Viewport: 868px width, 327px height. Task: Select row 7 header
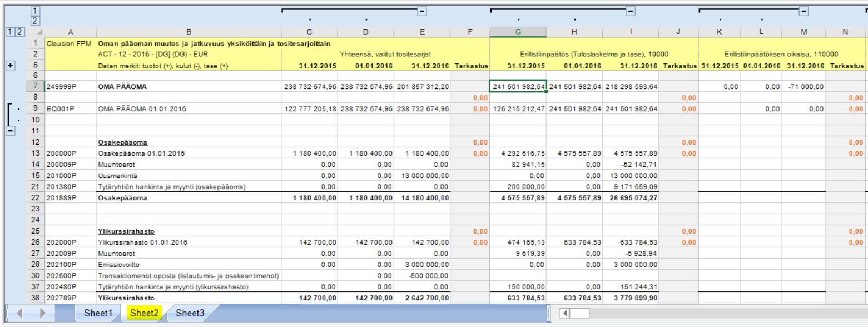34,87
